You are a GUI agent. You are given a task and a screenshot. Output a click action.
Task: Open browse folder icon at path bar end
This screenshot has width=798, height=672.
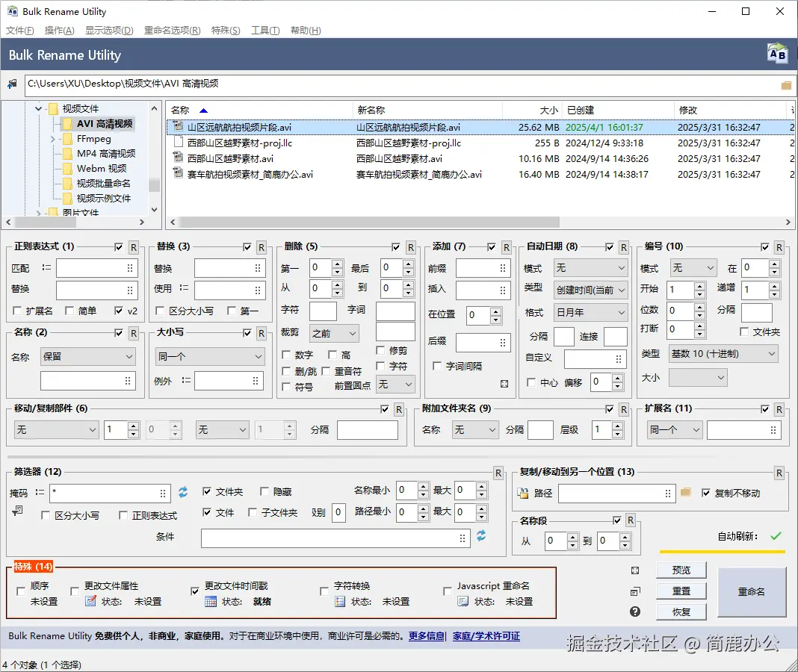coord(786,85)
